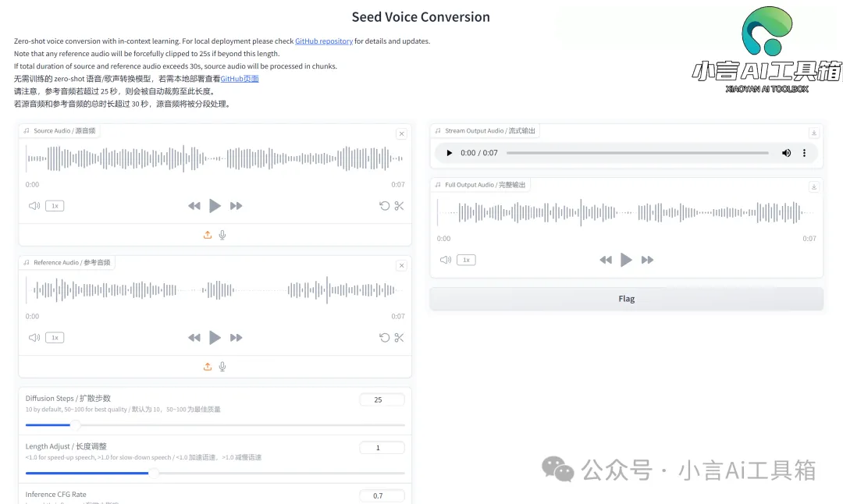Trim Reference Audio with scissors icon

click(x=399, y=338)
